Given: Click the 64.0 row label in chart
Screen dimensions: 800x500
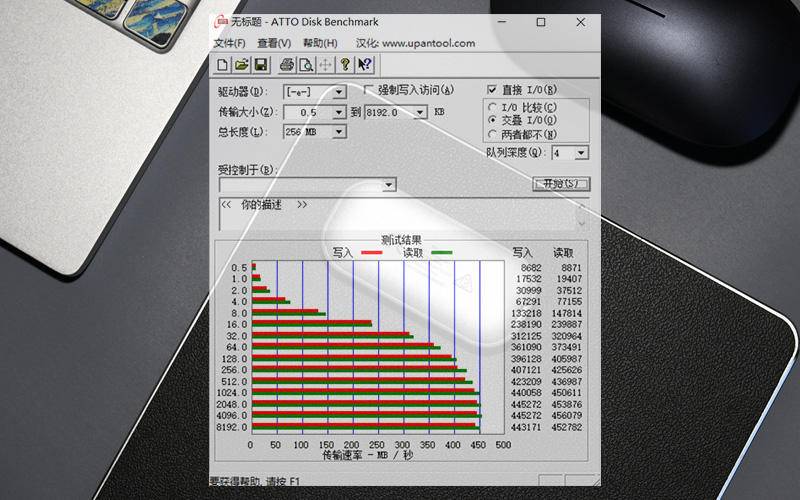Looking at the screenshot, I should tap(237, 347).
